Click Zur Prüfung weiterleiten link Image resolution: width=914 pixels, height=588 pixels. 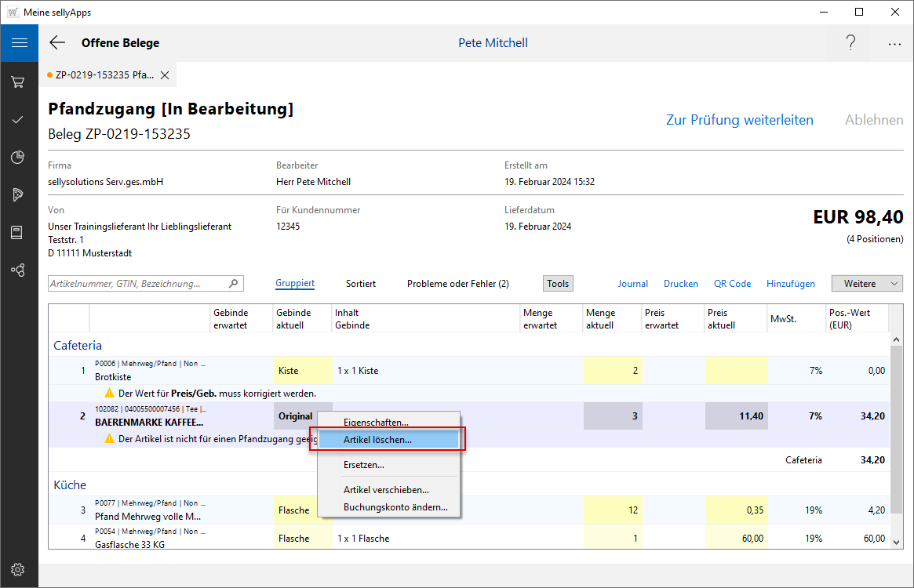click(739, 120)
